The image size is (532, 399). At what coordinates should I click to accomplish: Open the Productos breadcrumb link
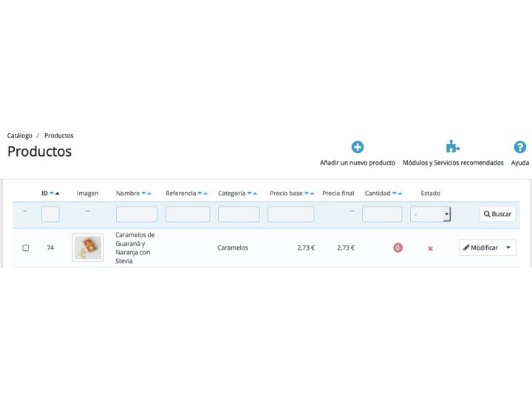(58, 136)
